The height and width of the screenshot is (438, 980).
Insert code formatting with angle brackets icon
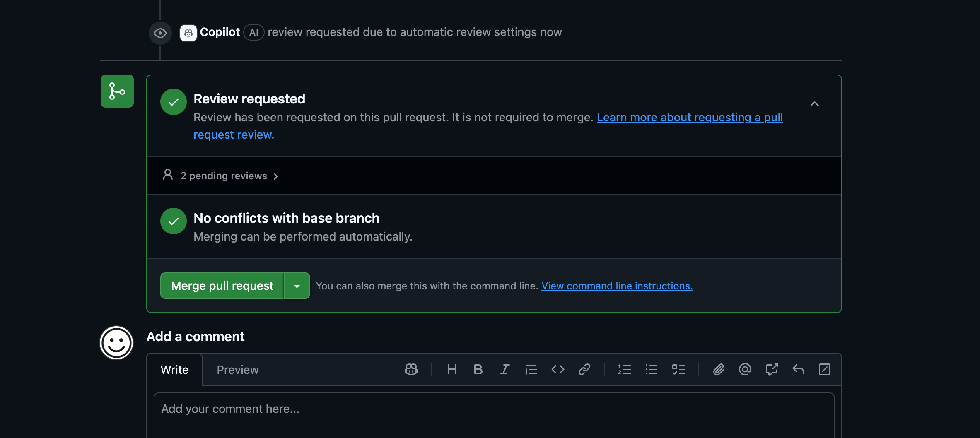[558, 369]
